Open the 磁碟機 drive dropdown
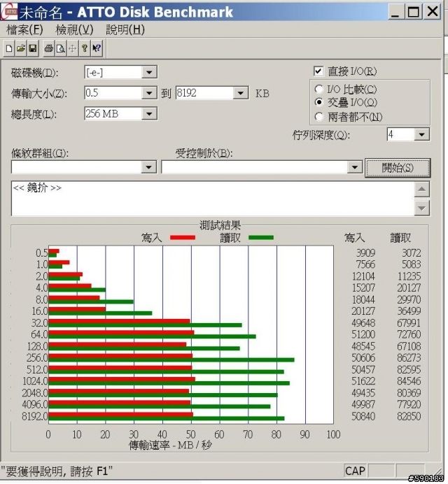Screen dimensions: 448x484 coord(149,73)
